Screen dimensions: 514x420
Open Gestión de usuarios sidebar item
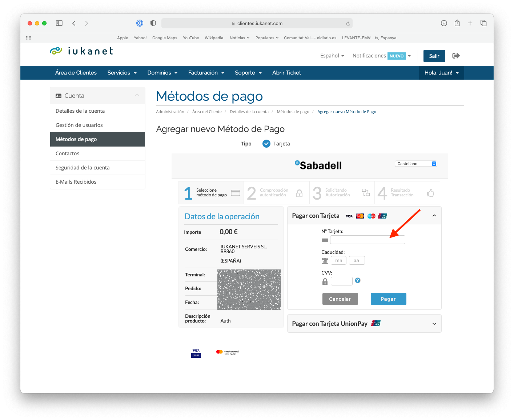pyautogui.click(x=97, y=125)
